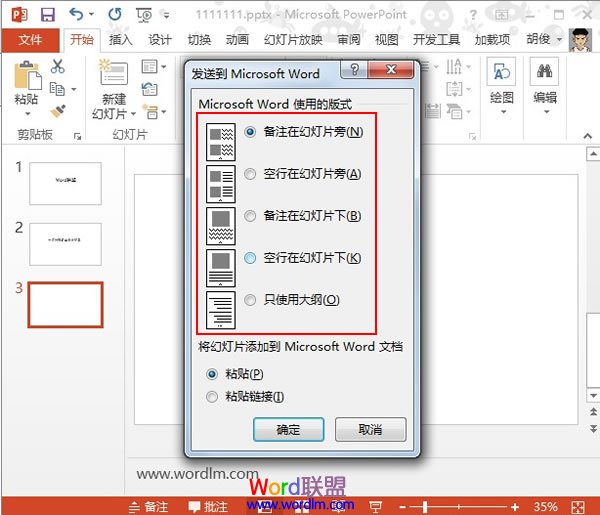Expand the Paste (粘贴) dropdown arrow
This screenshot has height=515, width=600.
[27, 114]
